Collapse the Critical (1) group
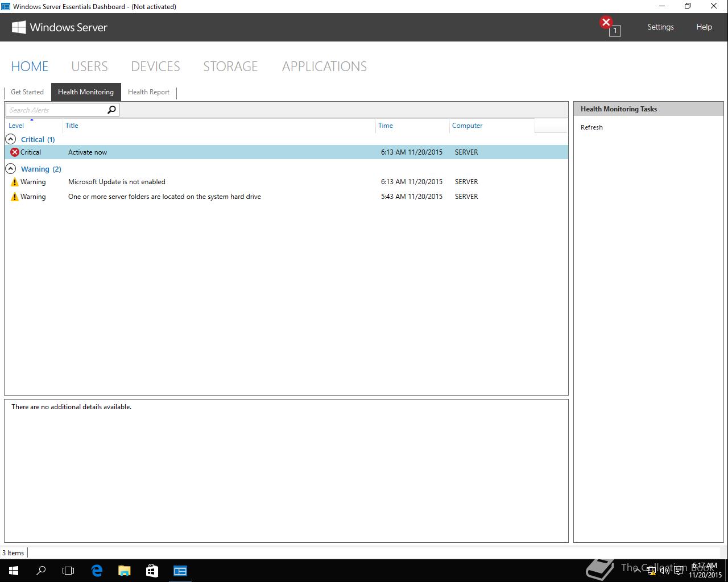728x582 pixels. [x=10, y=139]
